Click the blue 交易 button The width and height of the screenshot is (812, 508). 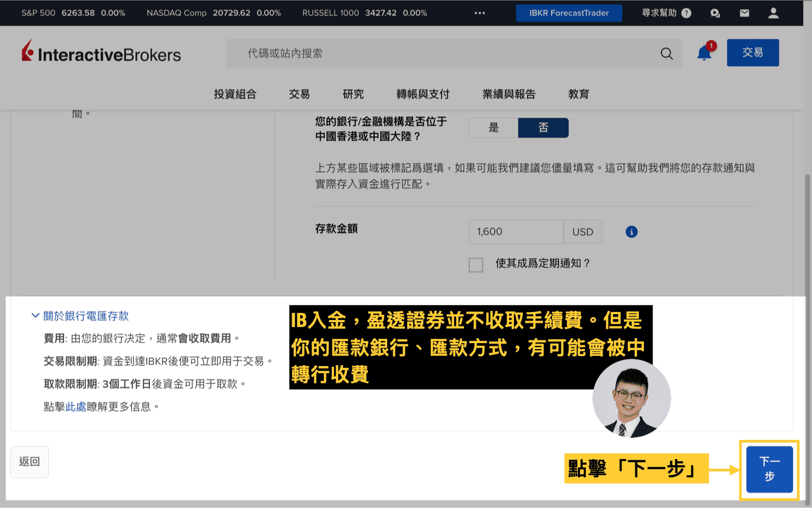click(x=753, y=53)
